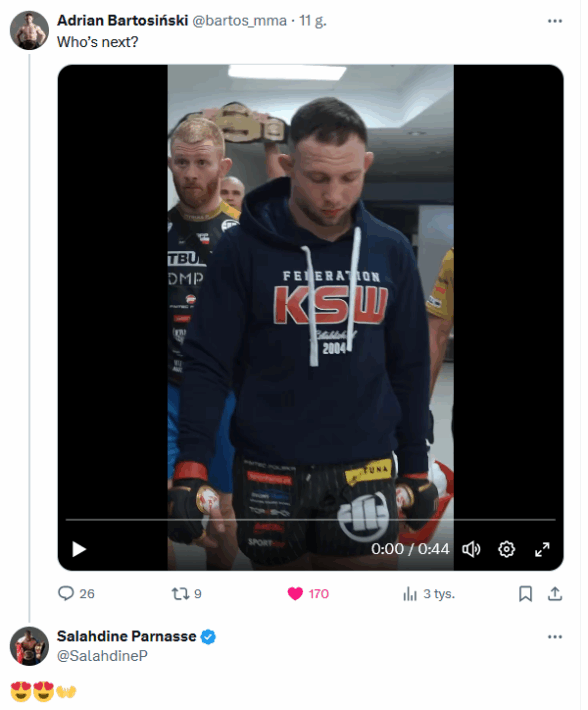
Task: Unlike the tweet with 170 likes
Action: (x=295, y=594)
